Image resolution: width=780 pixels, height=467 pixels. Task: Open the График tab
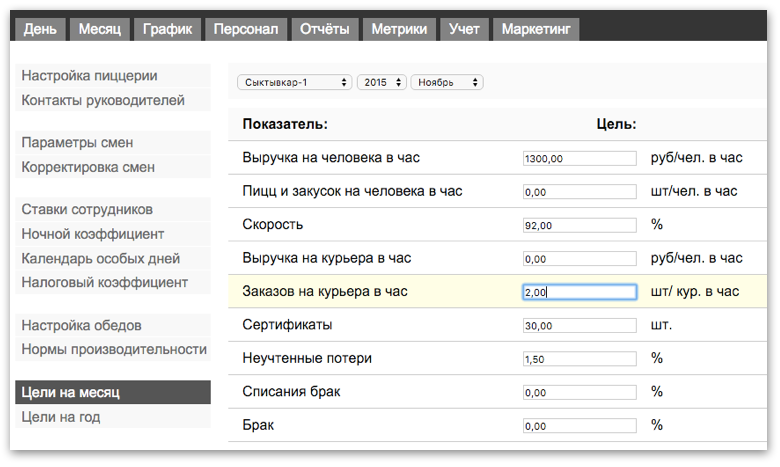[167, 29]
